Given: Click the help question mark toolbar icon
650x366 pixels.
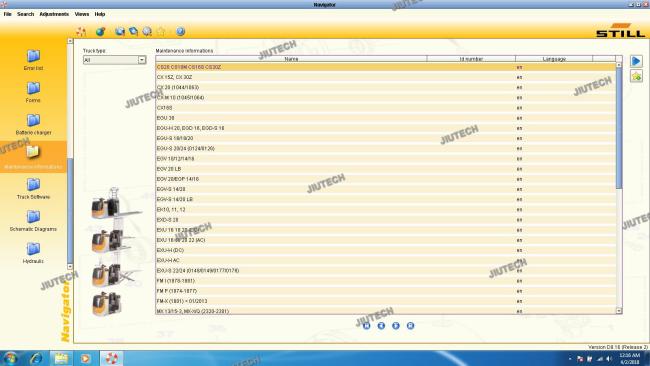Looking at the screenshot, I should pyautogui.click(x=180, y=32).
